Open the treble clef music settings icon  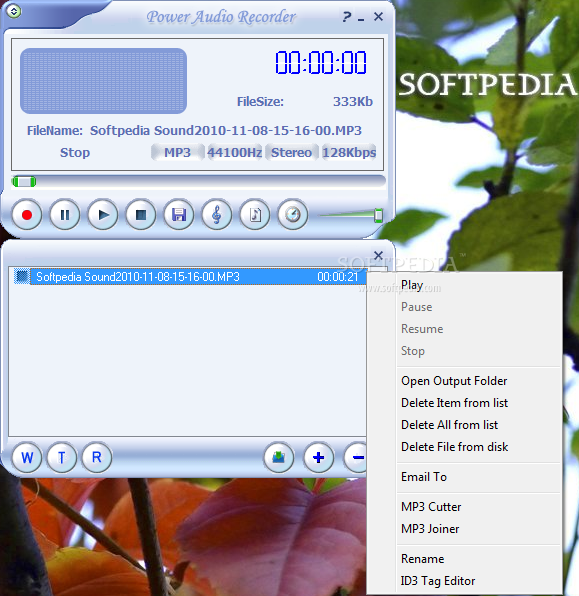pyautogui.click(x=217, y=215)
